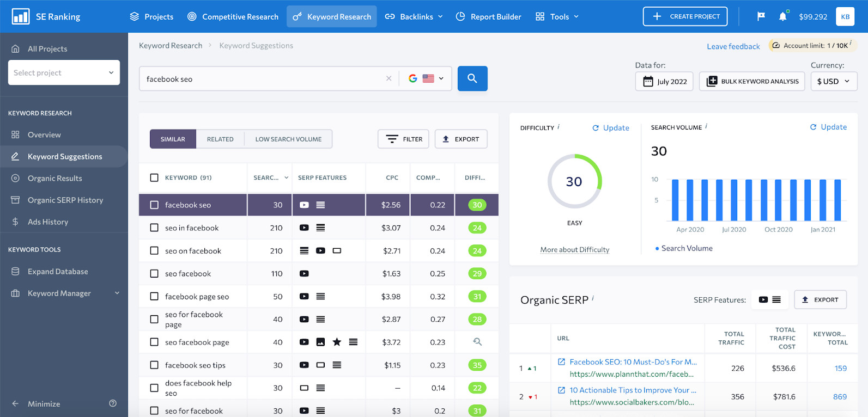Switch to the RELATED tab

[220, 139]
